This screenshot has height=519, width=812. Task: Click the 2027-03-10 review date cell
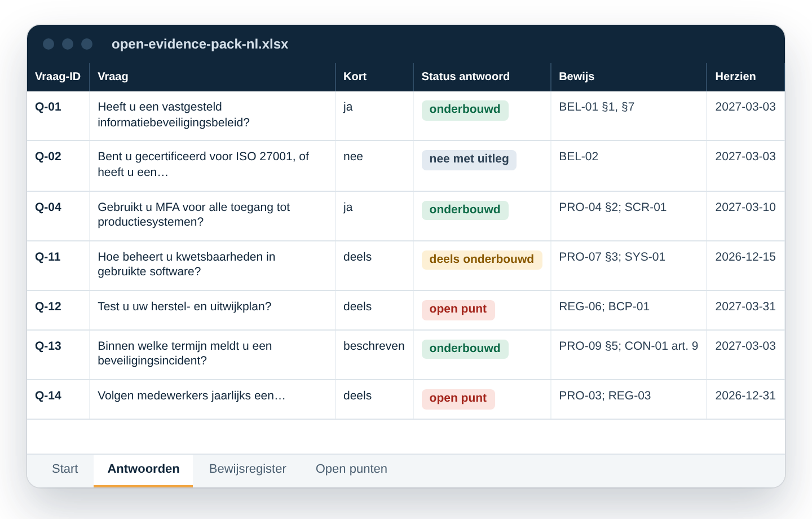(745, 216)
